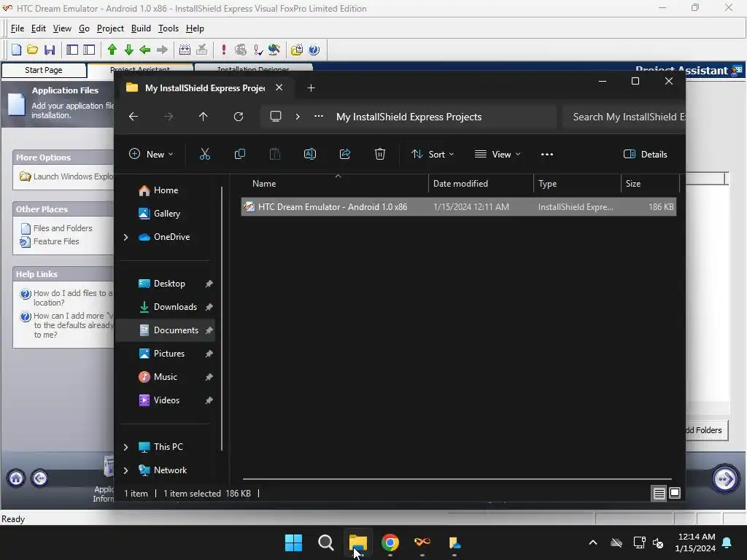Open Videos in navigation pane
Image resolution: width=747 pixels, height=560 pixels.
(x=166, y=400)
